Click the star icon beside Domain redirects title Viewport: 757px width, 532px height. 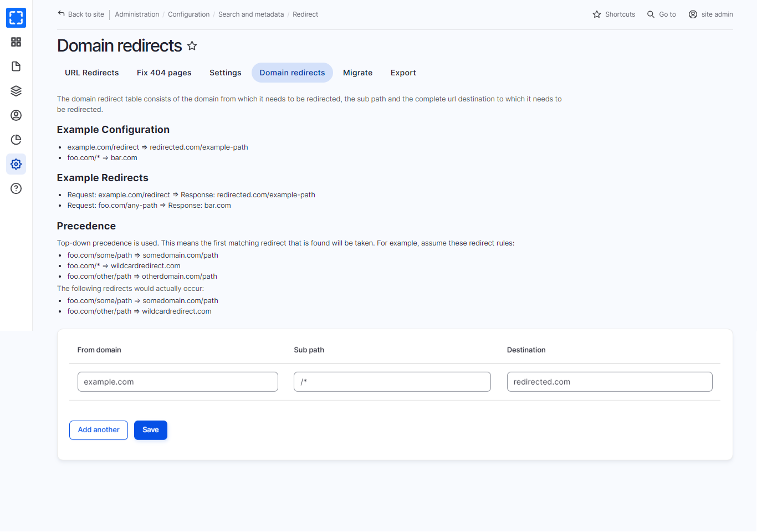pos(192,46)
